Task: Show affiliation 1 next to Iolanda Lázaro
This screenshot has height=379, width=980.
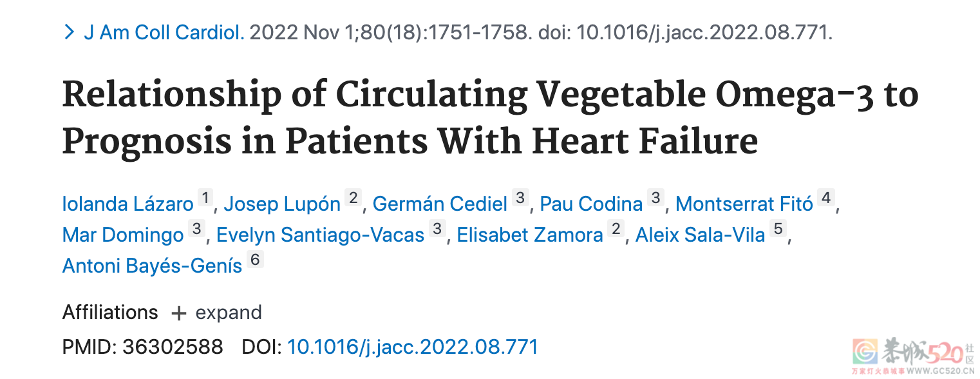Action: pos(205,198)
